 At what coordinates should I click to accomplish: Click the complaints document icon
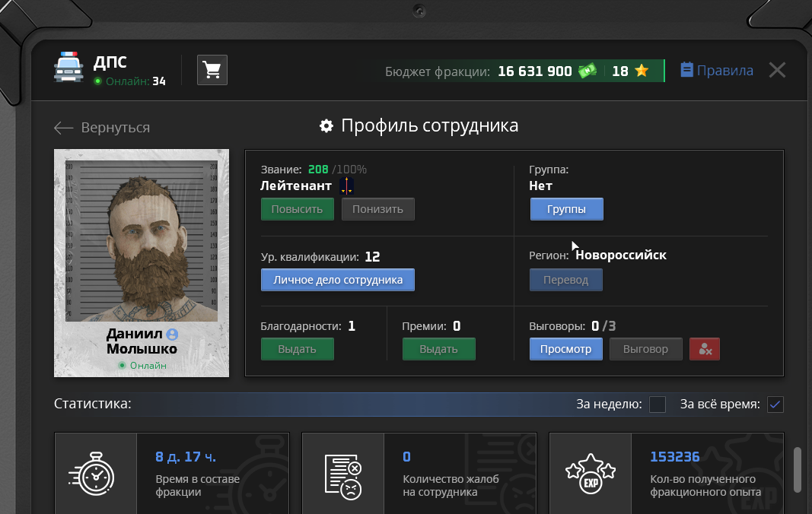342,476
